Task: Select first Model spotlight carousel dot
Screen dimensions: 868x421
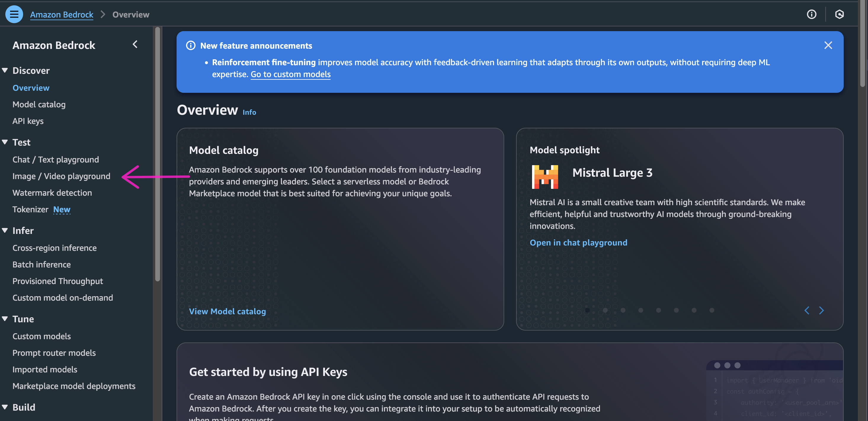Action: [587, 310]
